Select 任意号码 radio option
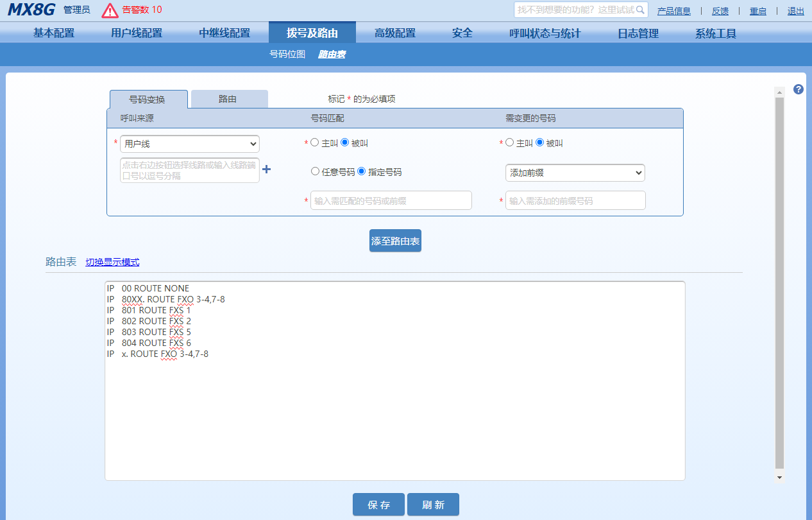This screenshot has width=812, height=520. tap(315, 171)
